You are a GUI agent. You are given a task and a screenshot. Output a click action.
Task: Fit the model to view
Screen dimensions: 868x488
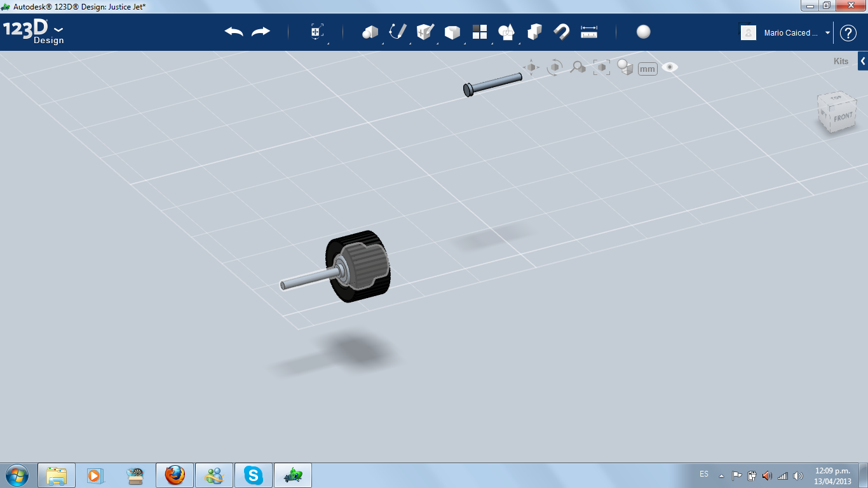pos(601,67)
